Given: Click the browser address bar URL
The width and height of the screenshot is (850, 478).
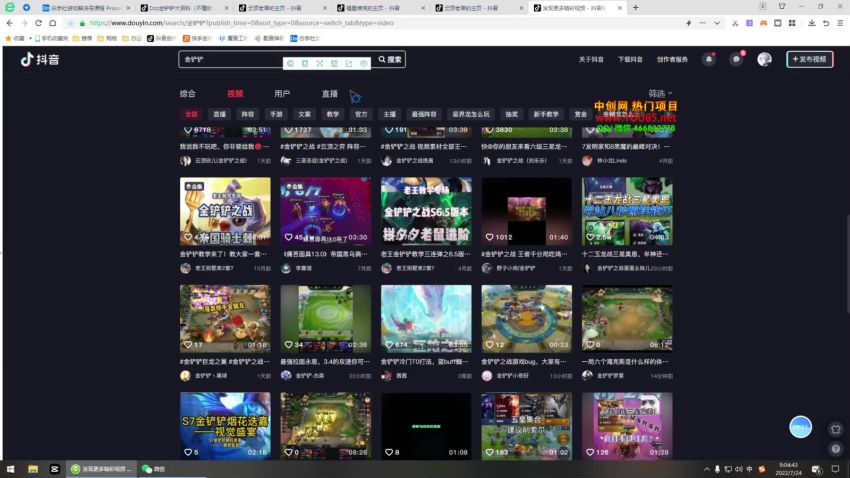Looking at the screenshot, I should 241,23.
